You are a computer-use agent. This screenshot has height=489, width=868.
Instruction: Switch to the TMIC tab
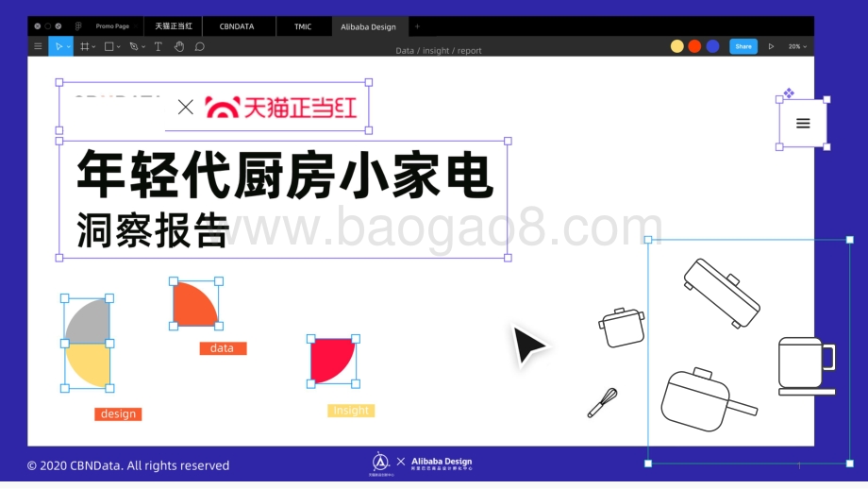pyautogui.click(x=303, y=26)
